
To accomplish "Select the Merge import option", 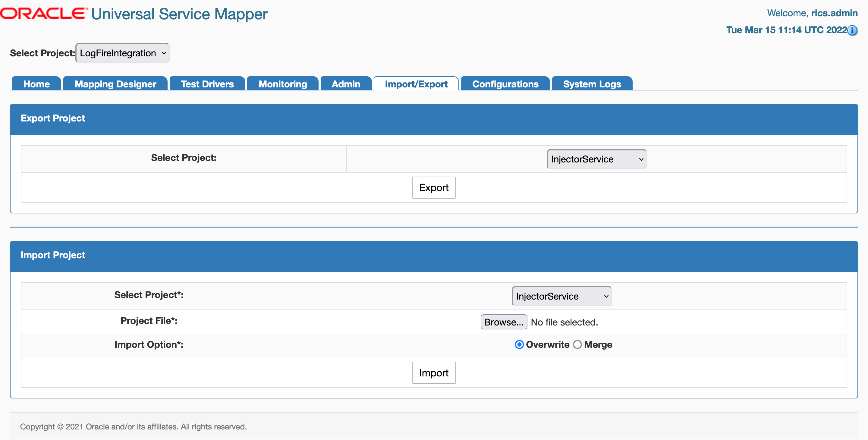I will pos(577,344).
